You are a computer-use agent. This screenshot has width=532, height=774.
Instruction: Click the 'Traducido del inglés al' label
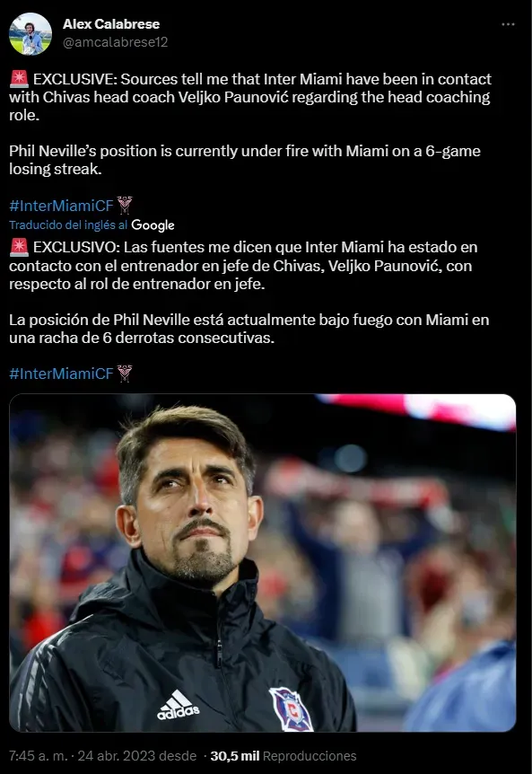tap(68, 225)
